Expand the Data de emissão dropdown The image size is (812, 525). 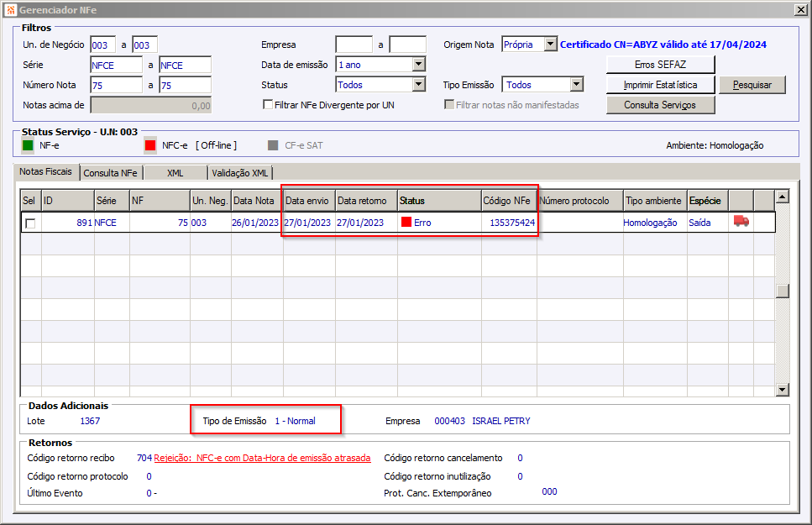point(419,65)
